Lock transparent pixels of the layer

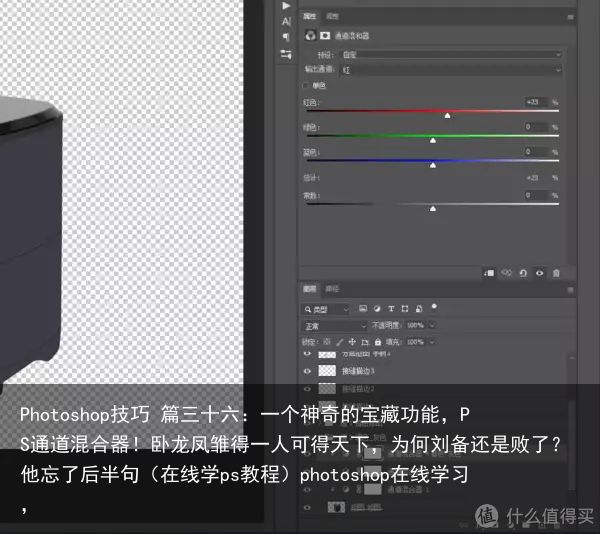pos(326,342)
